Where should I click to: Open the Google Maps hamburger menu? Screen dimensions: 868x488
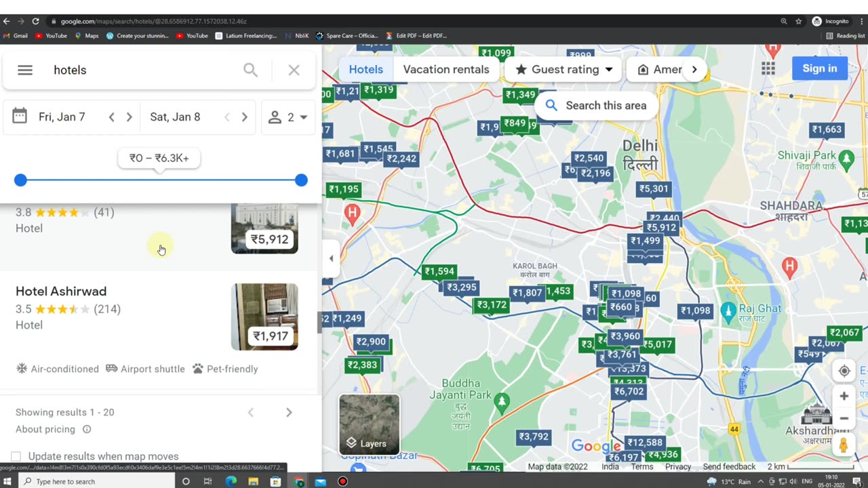coord(25,70)
